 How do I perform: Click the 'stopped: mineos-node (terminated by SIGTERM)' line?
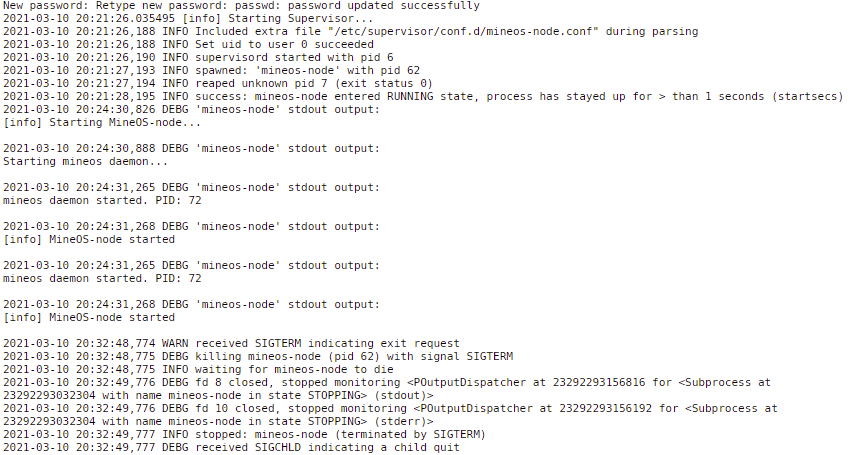click(x=244, y=435)
